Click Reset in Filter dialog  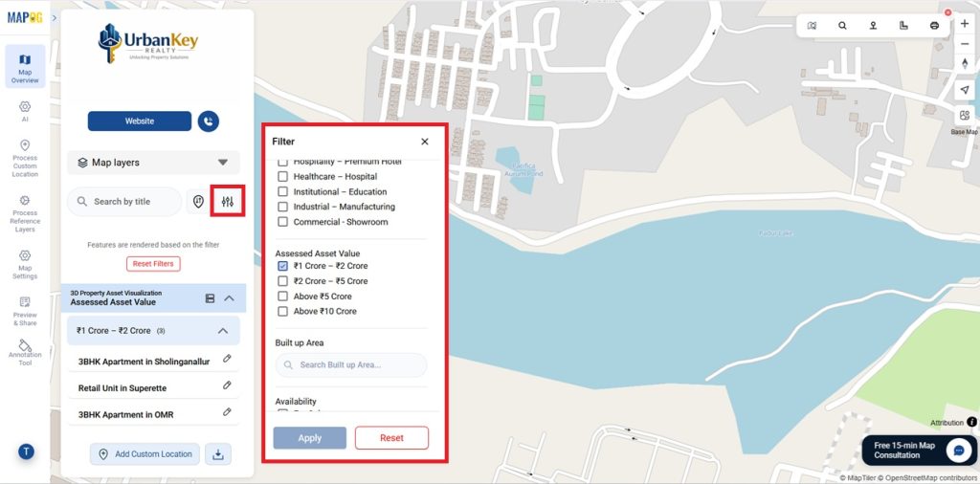coord(391,438)
